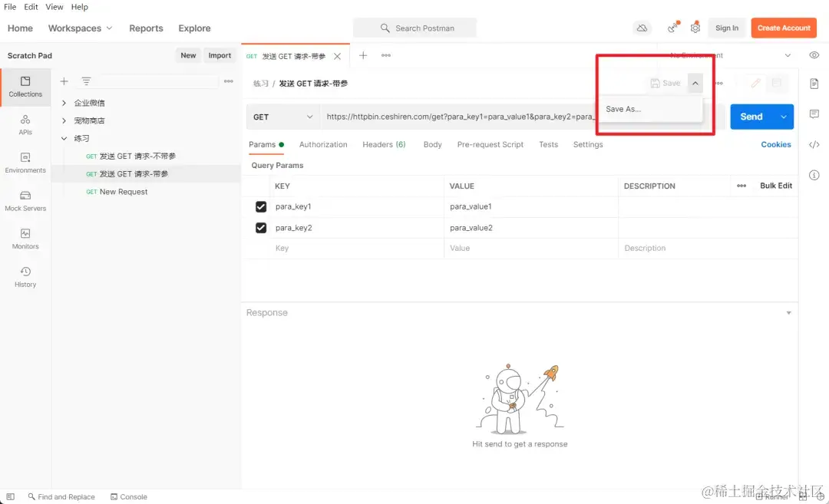The width and height of the screenshot is (829, 504).
Task: Switch to the Tests tab
Action: 548,144
